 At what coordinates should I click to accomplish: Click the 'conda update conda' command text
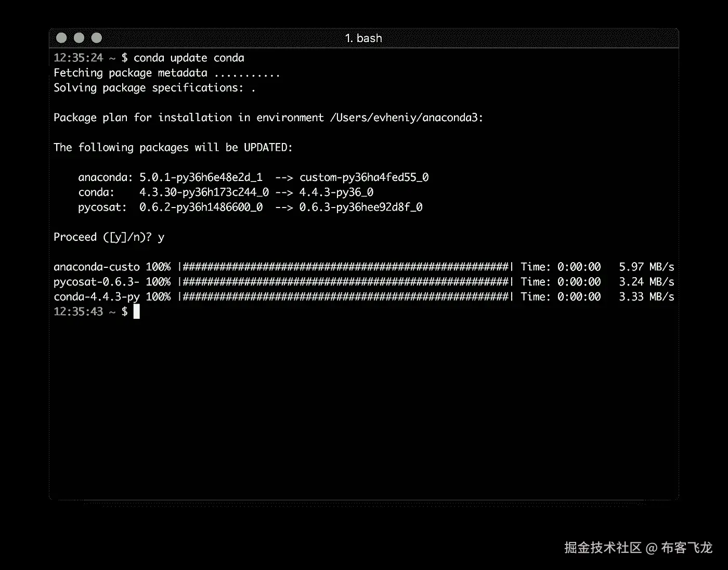[189, 58]
